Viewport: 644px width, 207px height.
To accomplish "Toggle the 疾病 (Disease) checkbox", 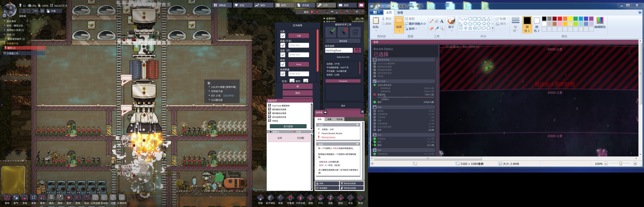I will pos(283,64).
